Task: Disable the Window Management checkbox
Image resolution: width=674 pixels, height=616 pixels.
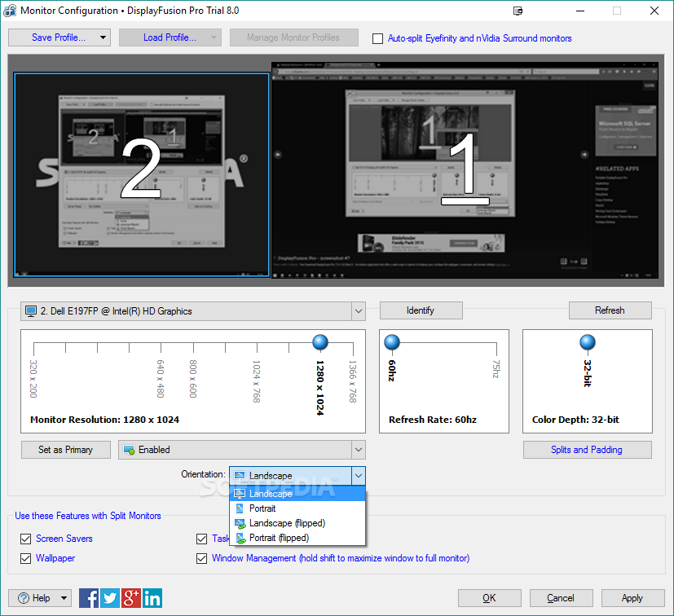Action: click(x=201, y=558)
